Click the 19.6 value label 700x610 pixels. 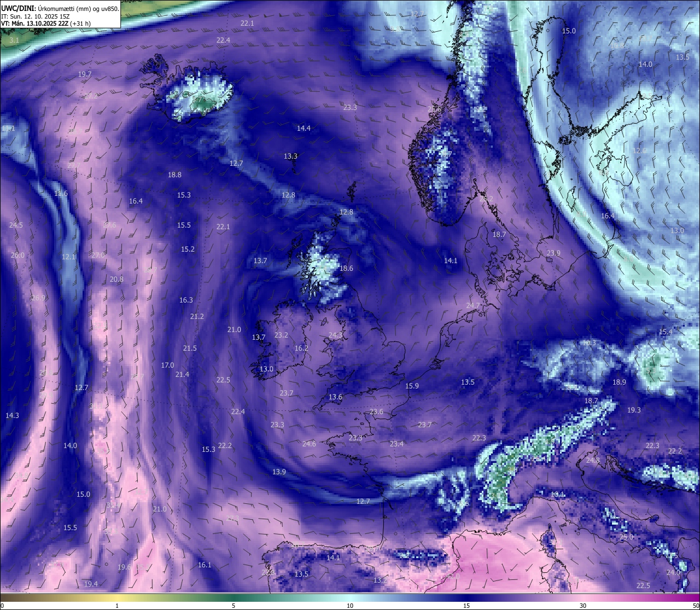[124, 567]
